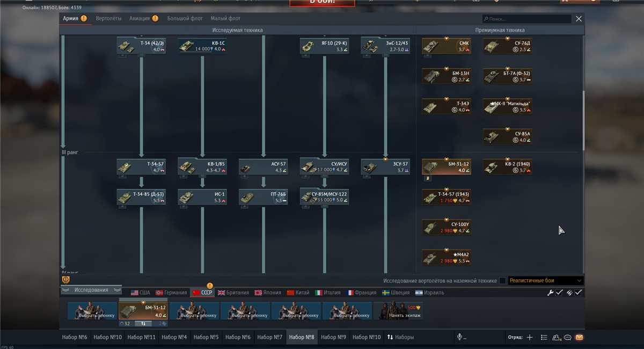This screenshot has height=349, width=644.
Task: Select premium СУ-100Y vehicle
Action: [x=447, y=227]
